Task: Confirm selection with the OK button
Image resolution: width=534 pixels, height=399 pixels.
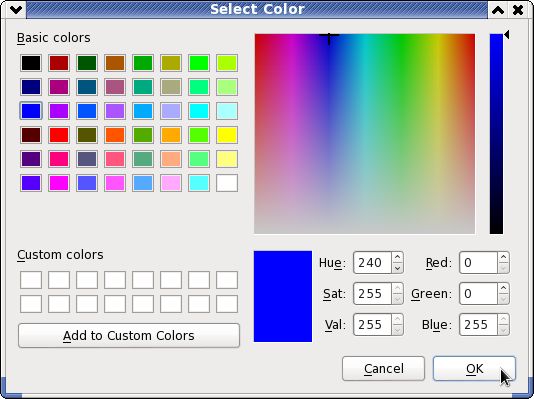Action: tap(474, 369)
